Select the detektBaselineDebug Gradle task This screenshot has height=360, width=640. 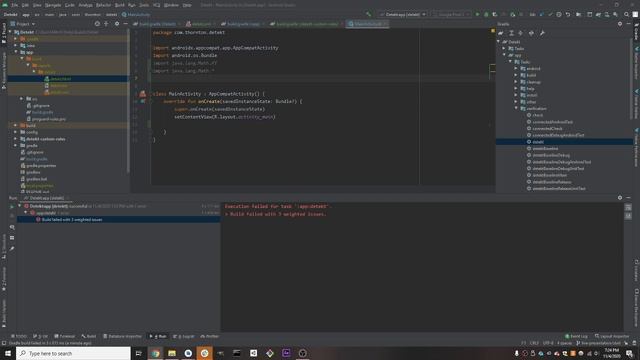tap(551, 155)
